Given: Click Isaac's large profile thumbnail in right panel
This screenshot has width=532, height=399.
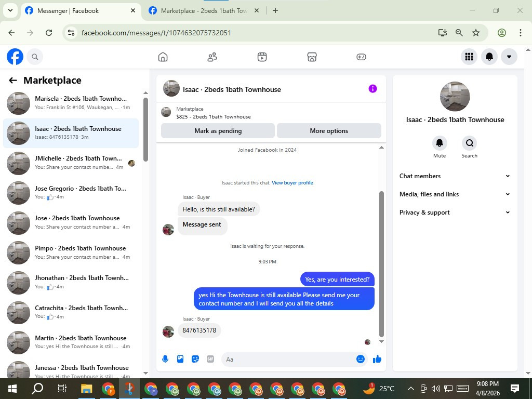Looking at the screenshot, I should coord(455,96).
